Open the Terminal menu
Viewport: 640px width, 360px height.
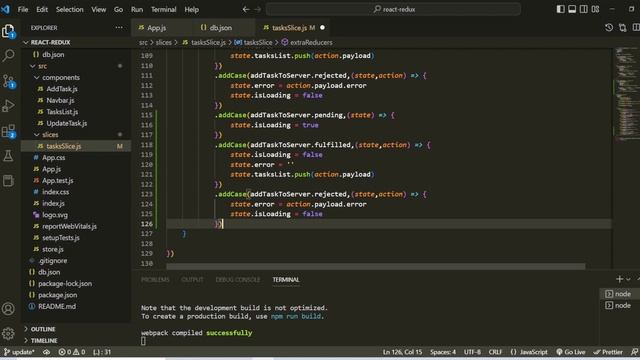(163, 9)
